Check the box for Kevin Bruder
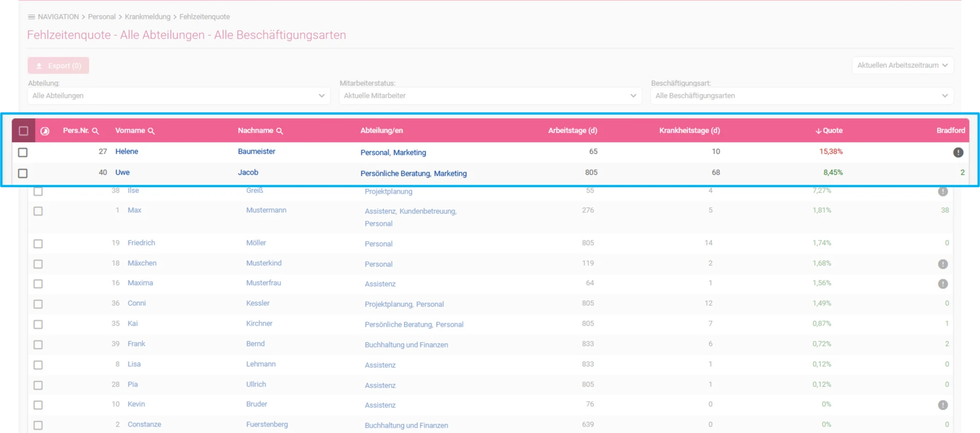This screenshot has height=433, width=980. tap(38, 405)
